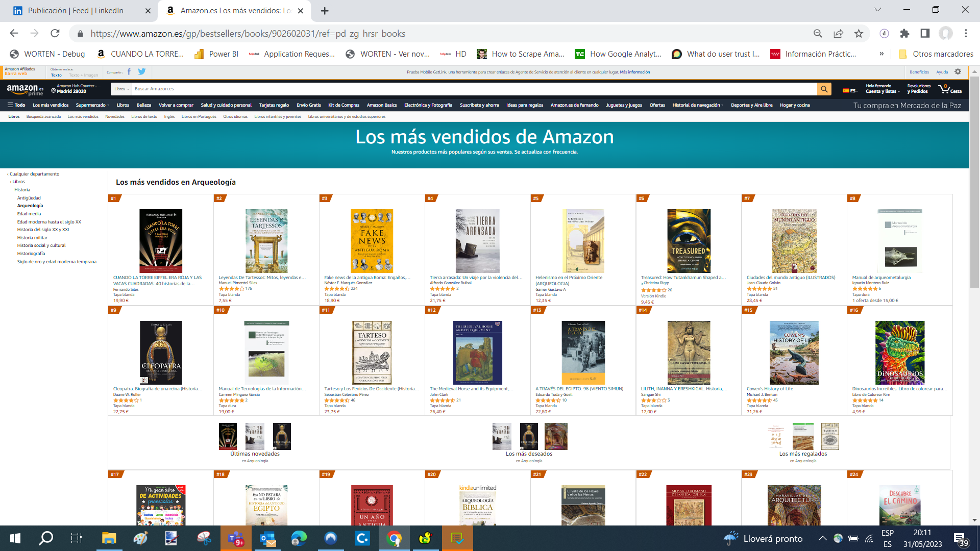This screenshot has height=551, width=980.
Task: Open Búsqueda avanzada in subnav
Action: (x=43, y=116)
